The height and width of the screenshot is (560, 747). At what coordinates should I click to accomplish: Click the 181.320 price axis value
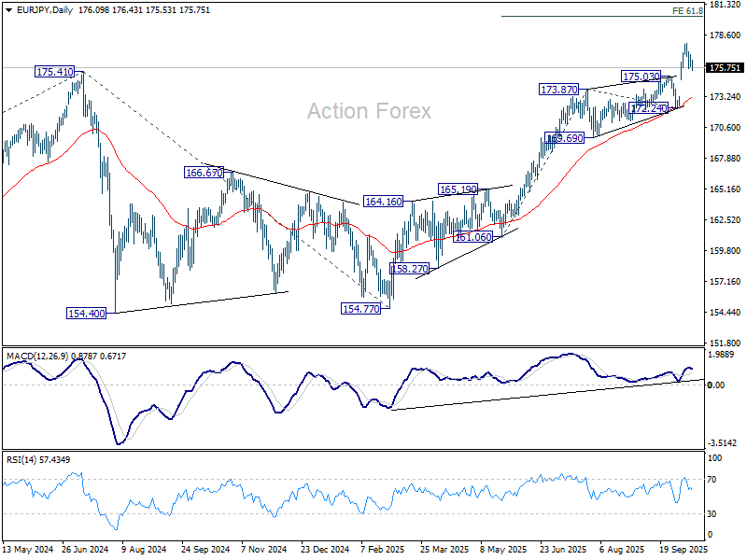726,5
